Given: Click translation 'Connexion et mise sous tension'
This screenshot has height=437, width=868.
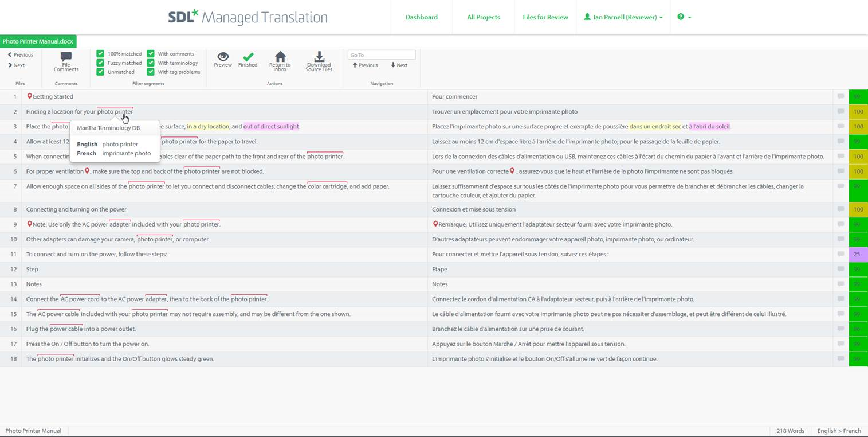Looking at the screenshot, I should click(474, 209).
